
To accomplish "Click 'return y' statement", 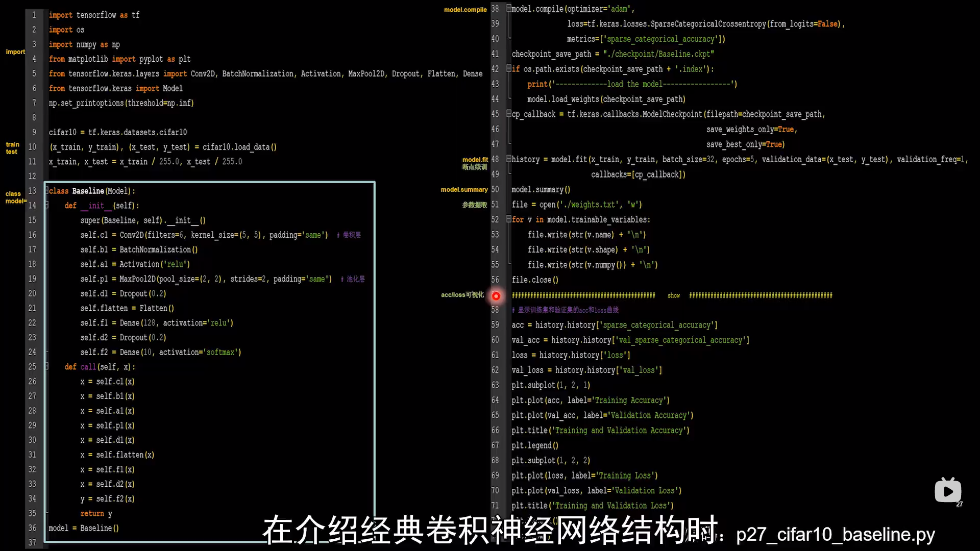I will 96,514.
